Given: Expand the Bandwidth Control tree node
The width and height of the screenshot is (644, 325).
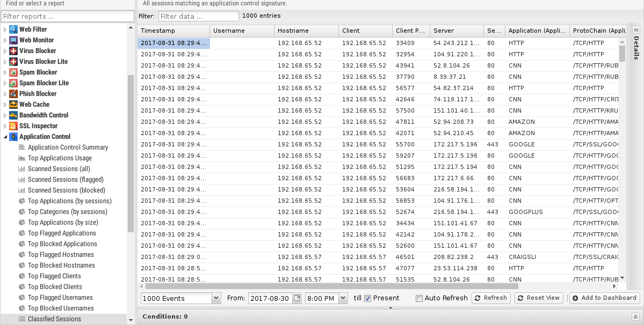Looking at the screenshot, I should [x=5, y=115].
